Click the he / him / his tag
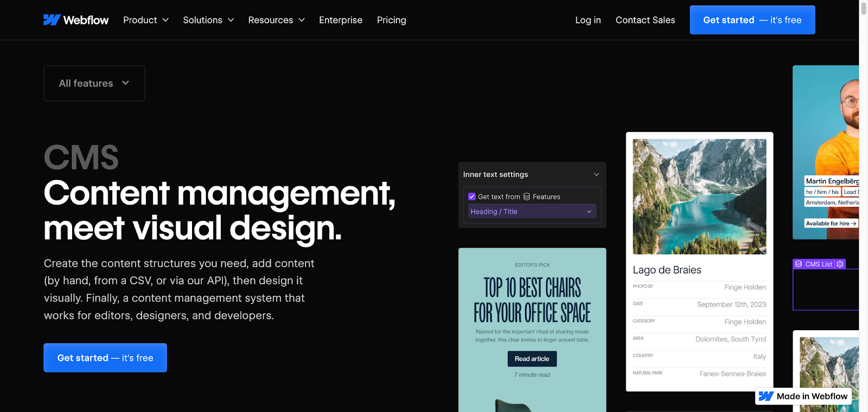This screenshot has width=868, height=412. coord(822,192)
